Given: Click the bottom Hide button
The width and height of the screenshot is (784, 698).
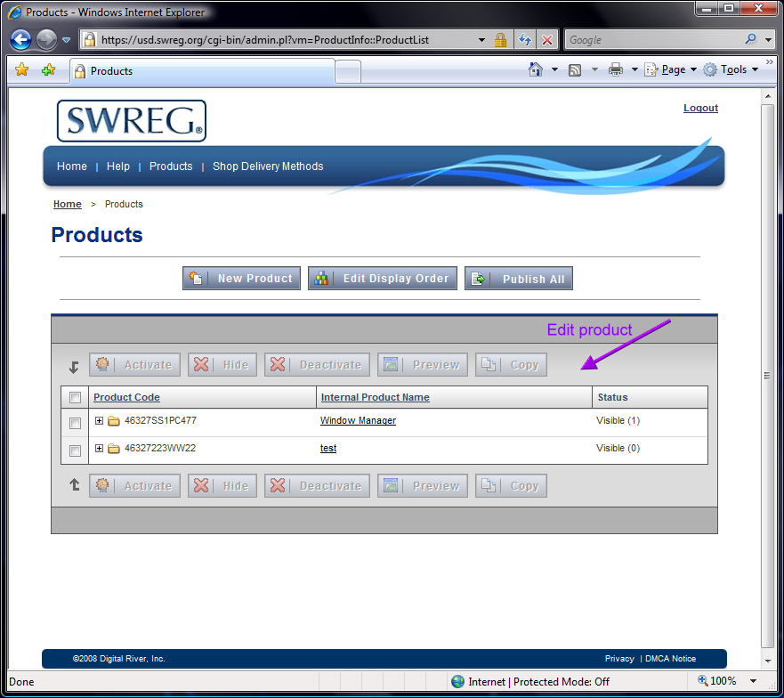Looking at the screenshot, I should [x=222, y=486].
